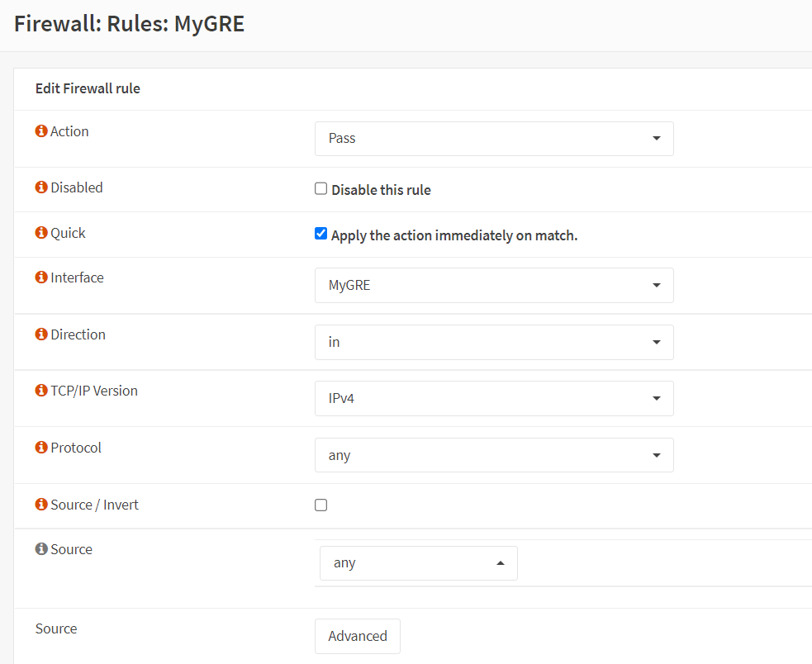The height and width of the screenshot is (664, 812).
Task: Click the Quick label text
Action: (x=68, y=233)
